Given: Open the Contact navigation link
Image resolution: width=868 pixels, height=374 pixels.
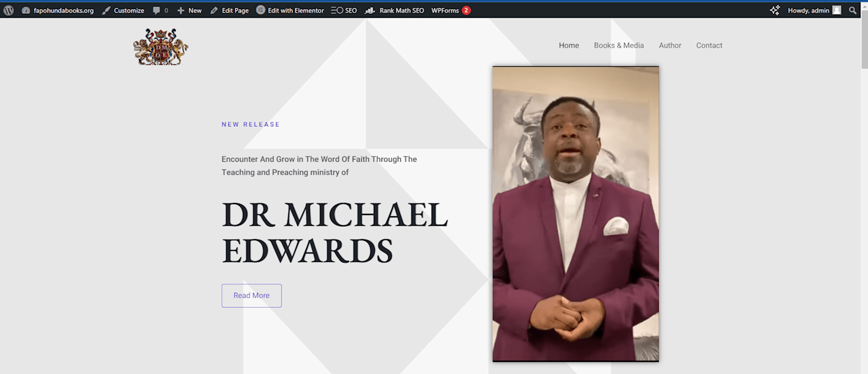Looking at the screenshot, I should [x=709, y=45].
